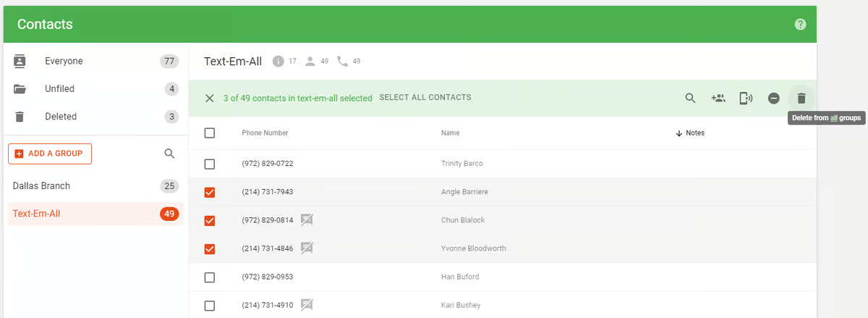Image resolution: width=868 pixels, height=318 pixels.
Task: Click the phone icon showing 49 numbers
Action: coord(342,62)
